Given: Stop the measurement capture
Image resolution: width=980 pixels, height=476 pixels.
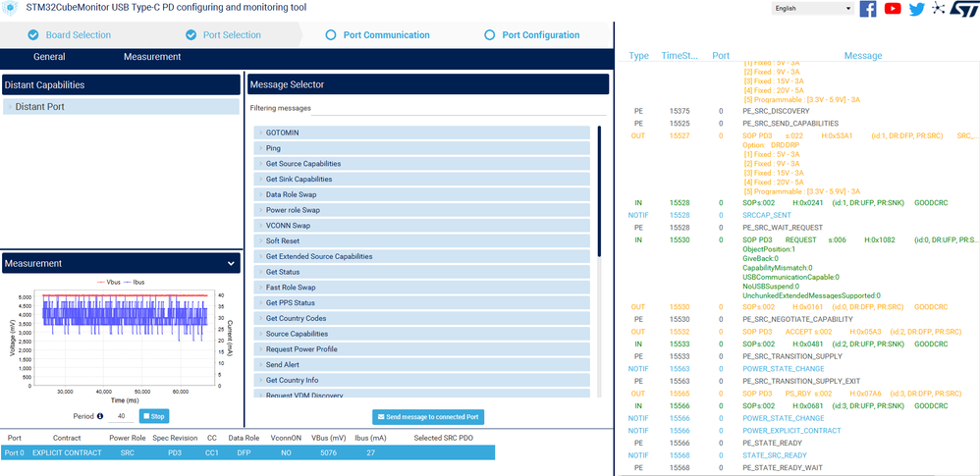Looking at the screenshot, I should (154, 416).
